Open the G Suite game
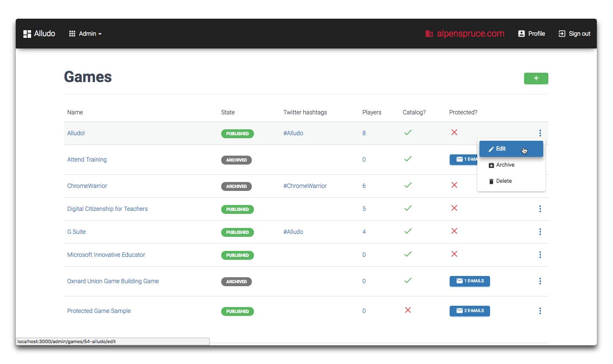This screenshot has height=364, width=613. coord(77,232)
